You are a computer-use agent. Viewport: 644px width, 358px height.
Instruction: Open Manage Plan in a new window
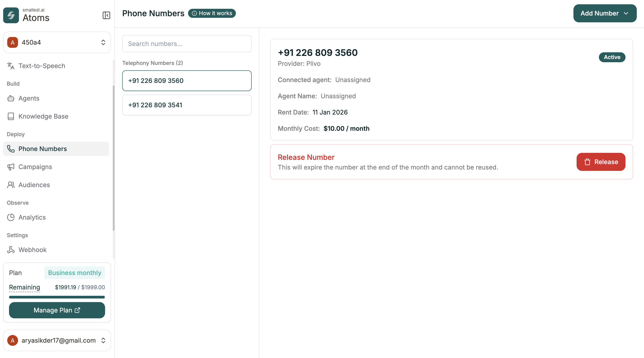point(57,310)
